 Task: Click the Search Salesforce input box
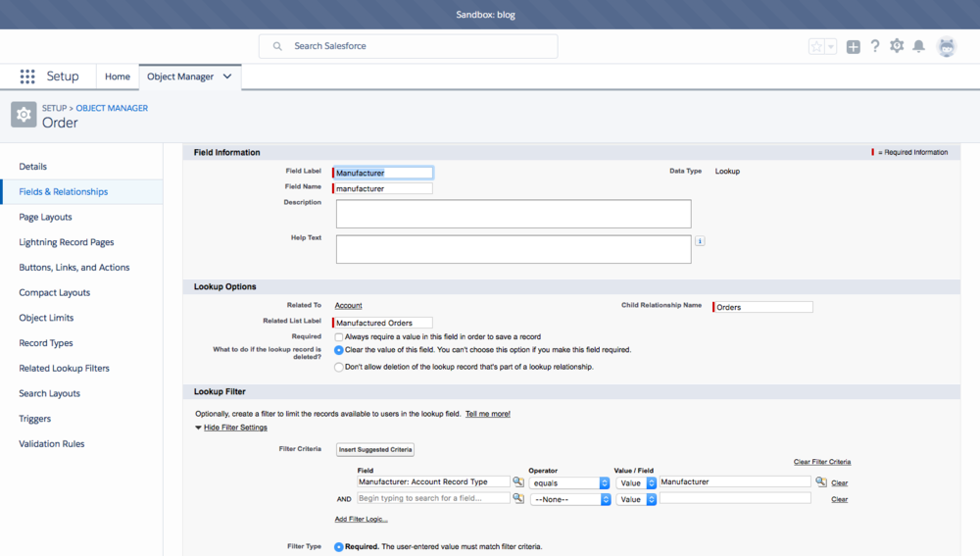[409, 46]
